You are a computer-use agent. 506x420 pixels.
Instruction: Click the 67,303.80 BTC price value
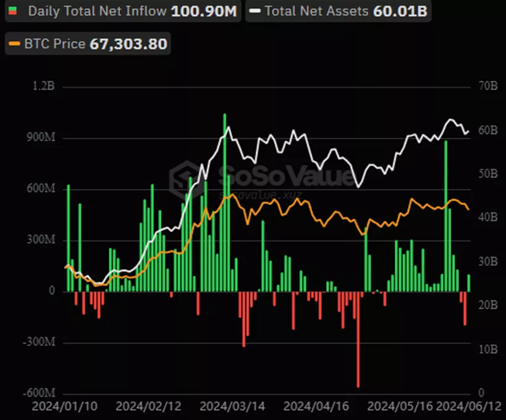coord(129,44)
